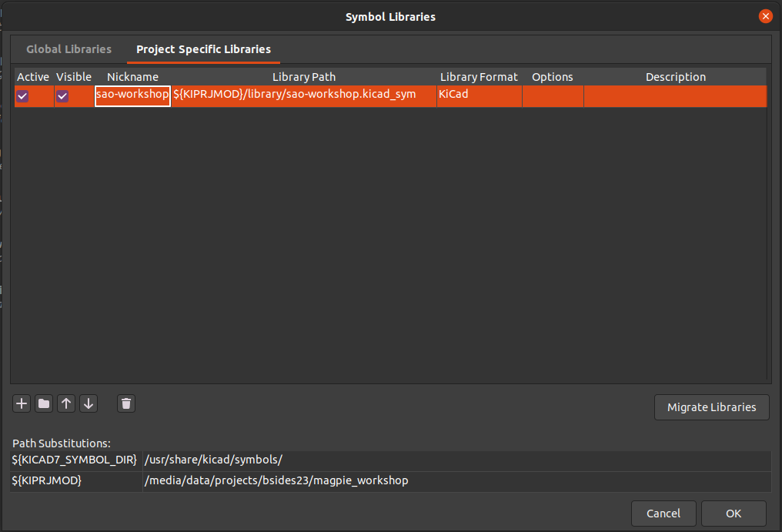782x532 pixels.
Task: Select the sao-workshop Library Path cell
Action: (x=303, y=95)
